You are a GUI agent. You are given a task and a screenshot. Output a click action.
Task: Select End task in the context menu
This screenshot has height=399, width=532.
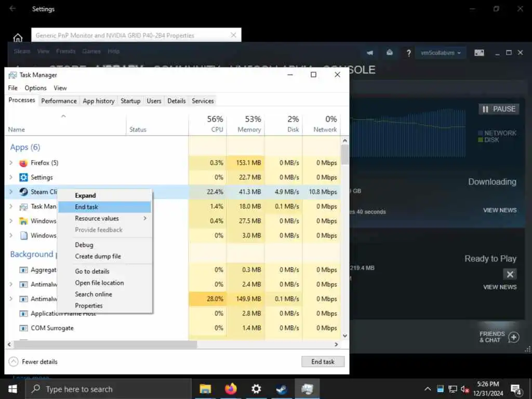click(x=104, y=207)
